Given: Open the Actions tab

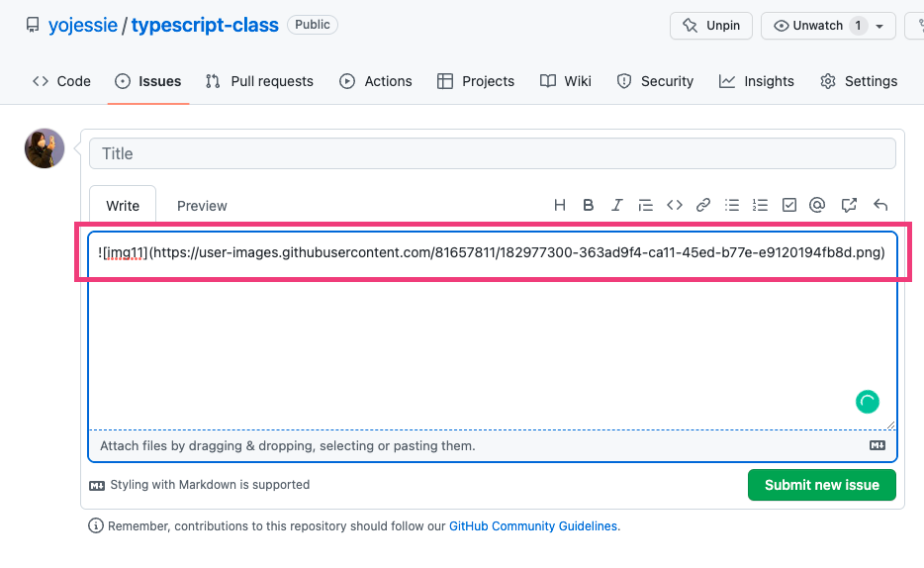Looking at the screenshot, I should click(375, 81).
